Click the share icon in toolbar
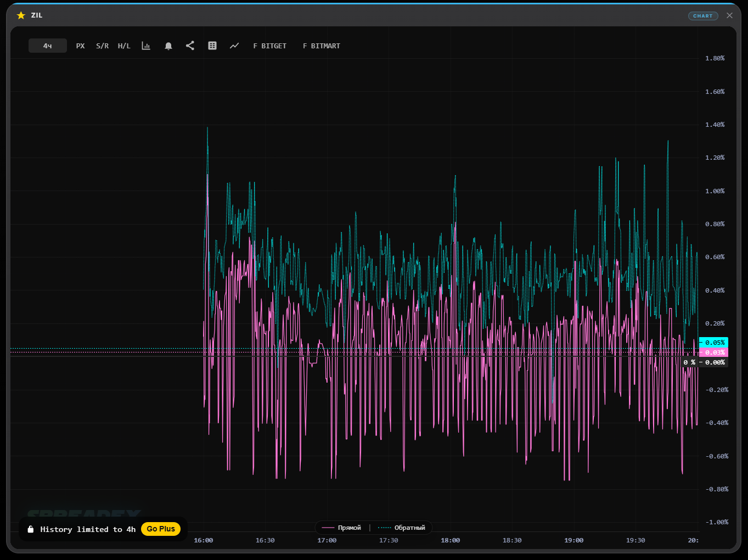The image size is (748, 560). (190, 46)
